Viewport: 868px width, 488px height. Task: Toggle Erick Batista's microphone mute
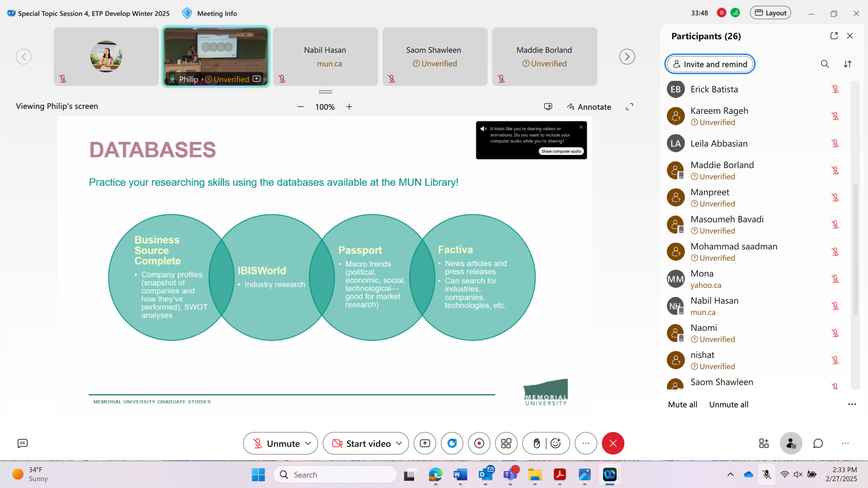835,89
